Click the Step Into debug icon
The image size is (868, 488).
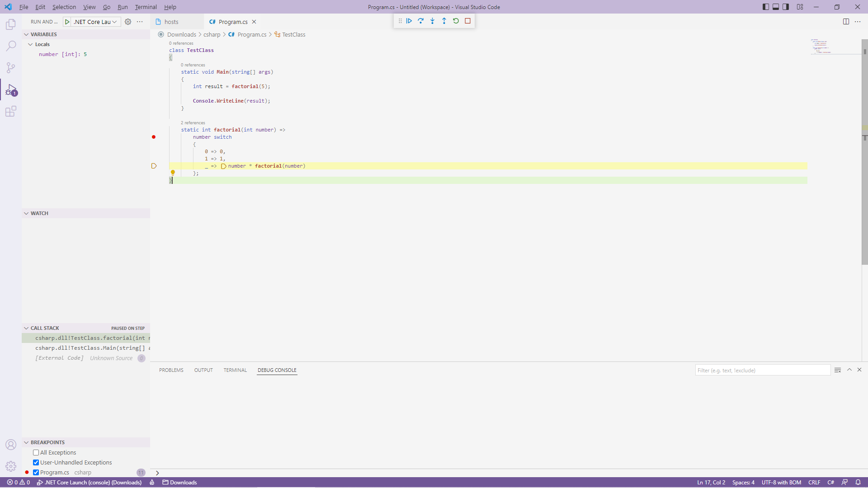[x=432, y=21]
